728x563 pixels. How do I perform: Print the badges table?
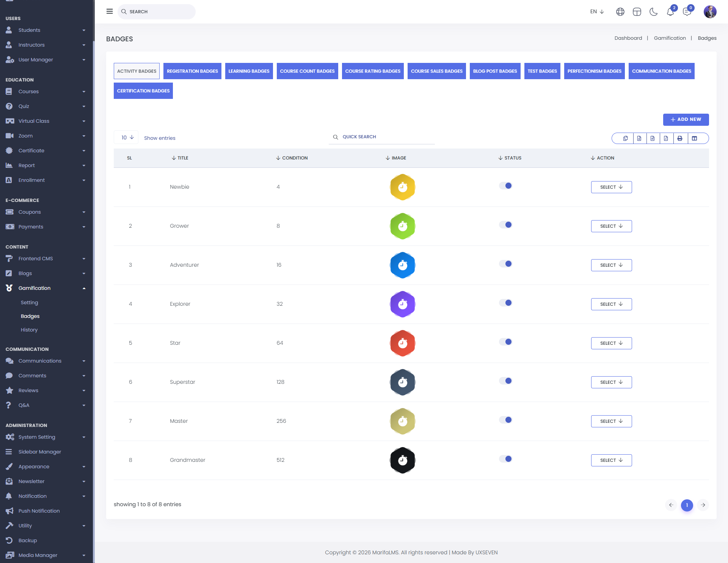pos(680,138)
